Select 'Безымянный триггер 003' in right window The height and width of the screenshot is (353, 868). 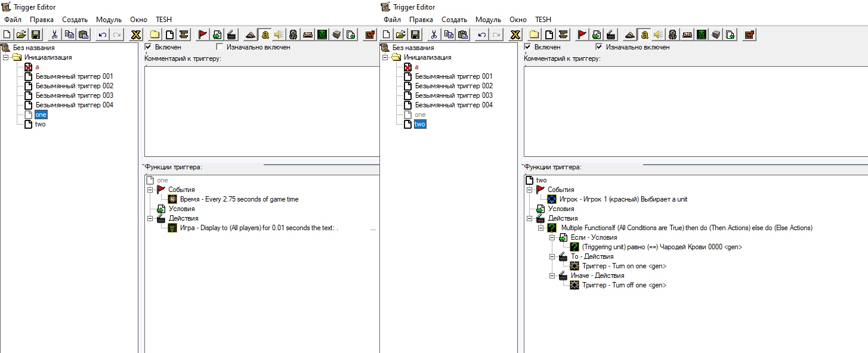coord(453,95)
